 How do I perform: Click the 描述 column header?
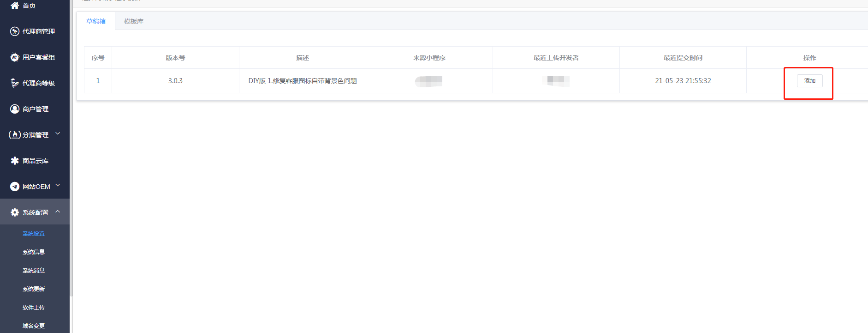click(303, 58)
